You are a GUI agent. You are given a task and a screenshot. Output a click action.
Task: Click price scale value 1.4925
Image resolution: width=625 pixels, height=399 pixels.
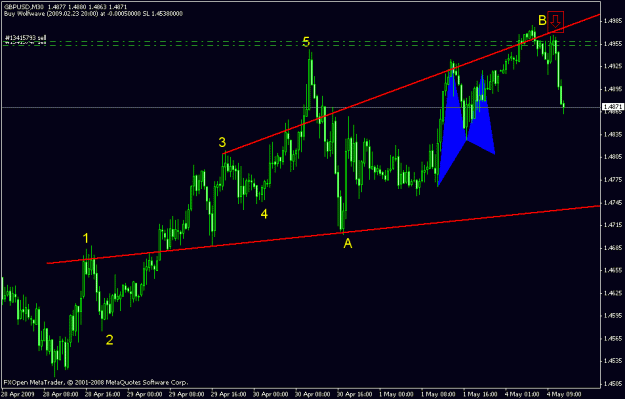coord(613,66)
